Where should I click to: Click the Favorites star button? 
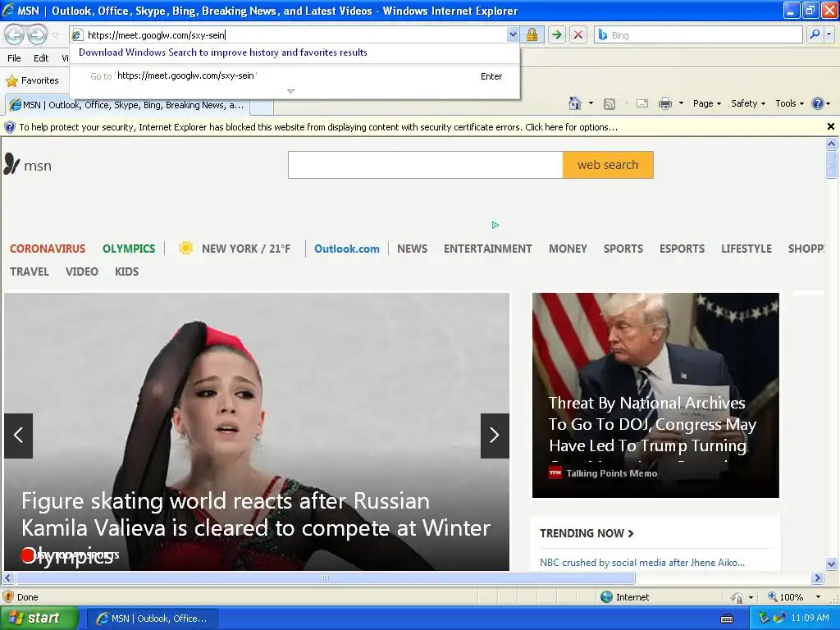coord(32,80)
